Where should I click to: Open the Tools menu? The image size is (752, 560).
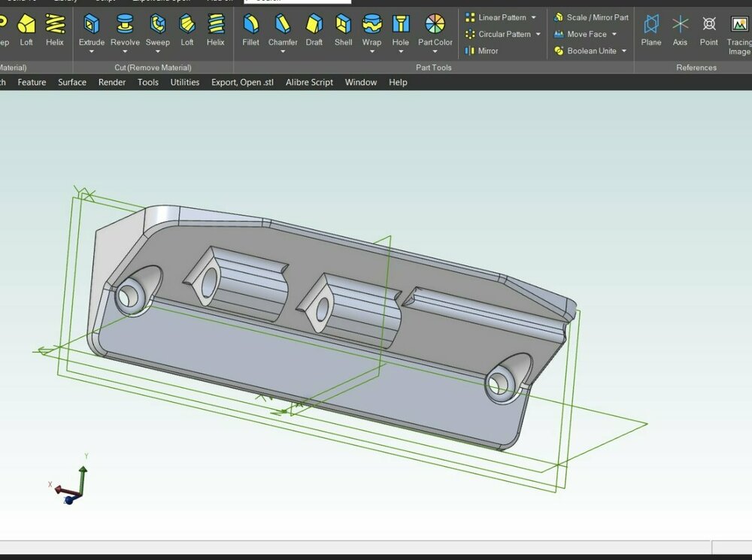[147, 82]
